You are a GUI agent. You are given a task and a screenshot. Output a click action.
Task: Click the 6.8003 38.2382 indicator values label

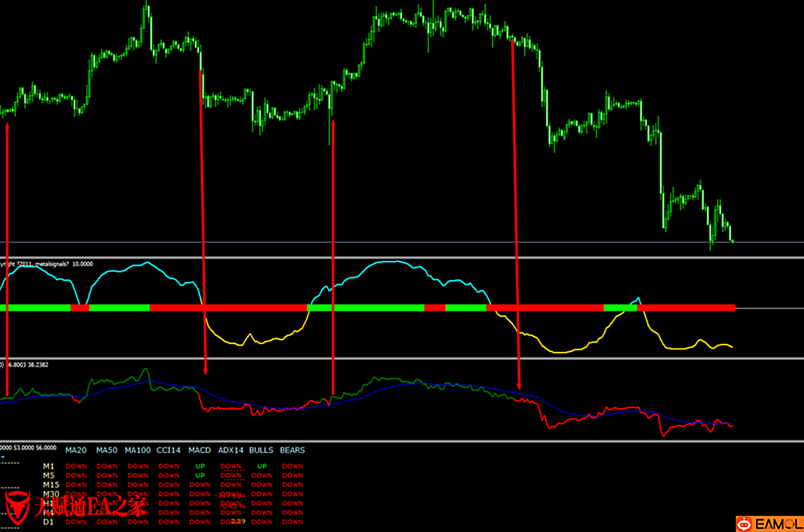[x=27, y=365]
